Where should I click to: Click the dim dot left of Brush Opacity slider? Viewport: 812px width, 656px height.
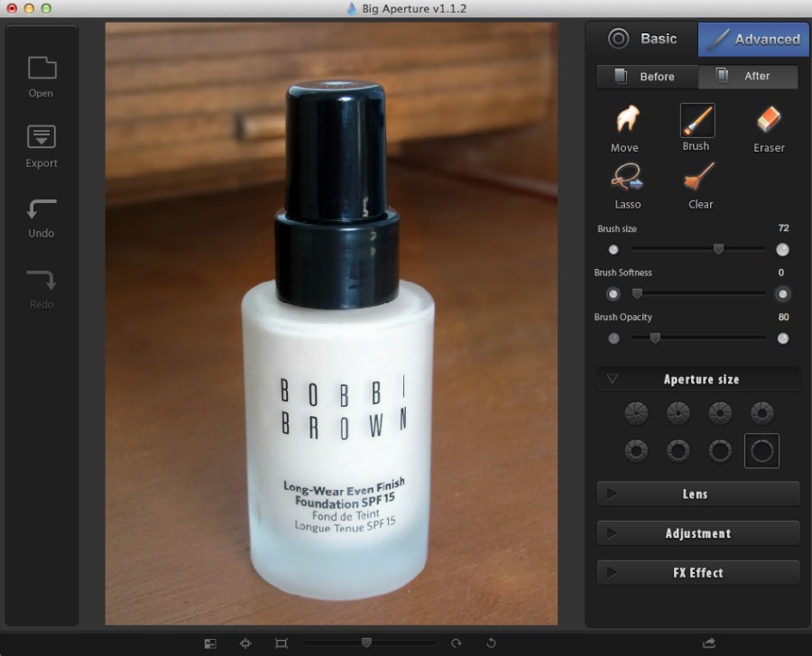click(x=614, y=338)
